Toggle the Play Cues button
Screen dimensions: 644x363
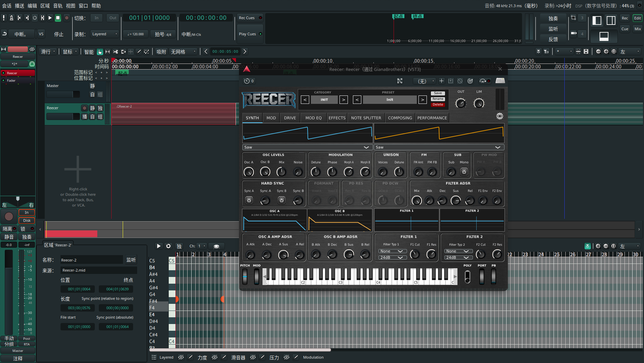click(x=250, y=34)
